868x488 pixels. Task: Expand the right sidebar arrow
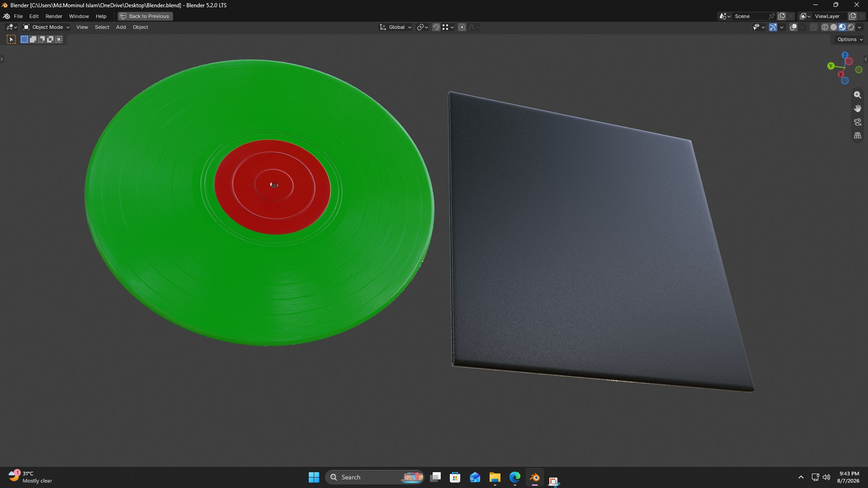pyautogui.click(x=865, y=59)
